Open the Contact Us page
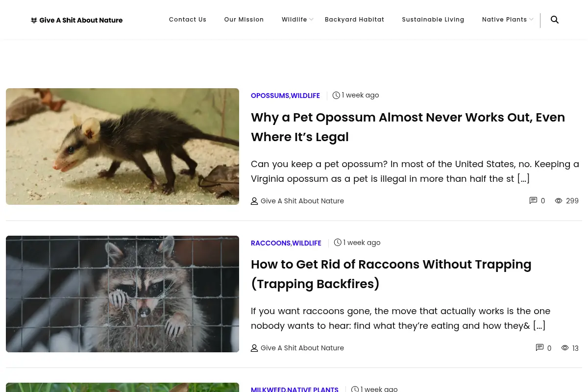588x392 pixels. point(188,20)
